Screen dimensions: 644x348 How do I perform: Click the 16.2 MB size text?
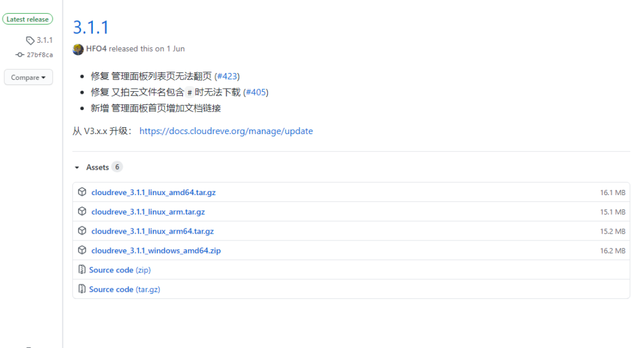pyautogui.click(x=613, y=250)
